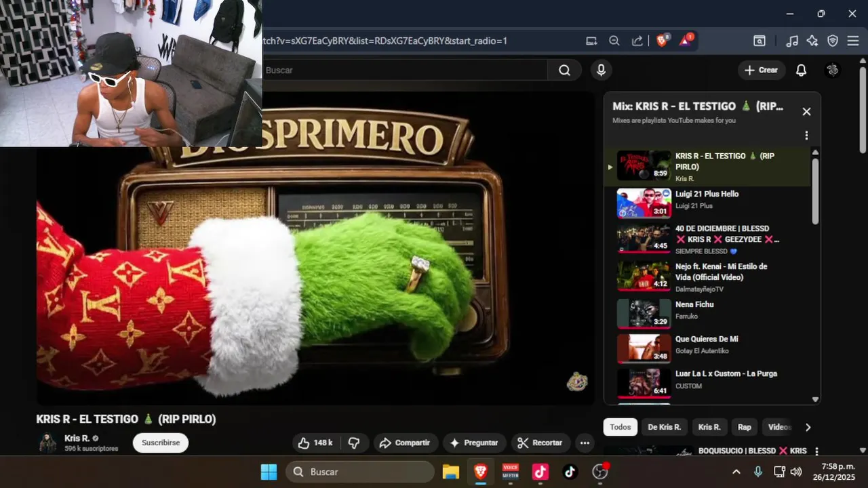Open OBS Studio from the taskbar
This screenshot has height=488, width=868.
pos(600,472)
